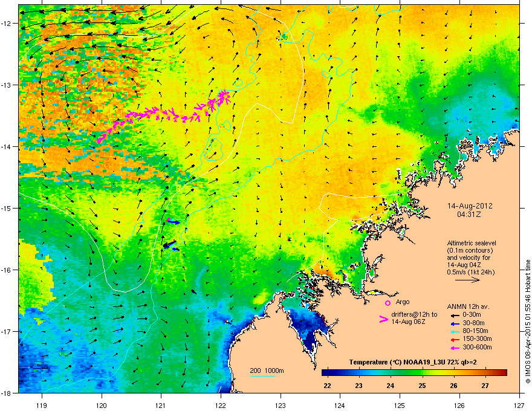
Task: Click the ANMN 12h av. legend heading
Action: 468,306
